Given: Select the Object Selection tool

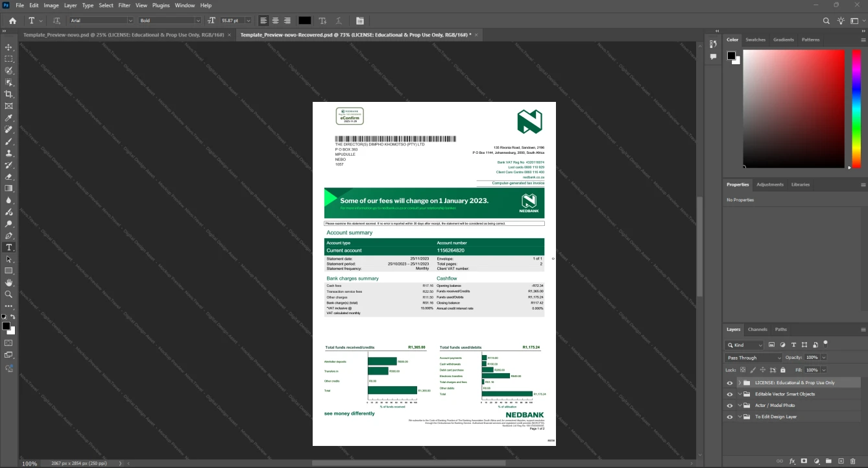Looking at the screenshot, I should [8, 82].
